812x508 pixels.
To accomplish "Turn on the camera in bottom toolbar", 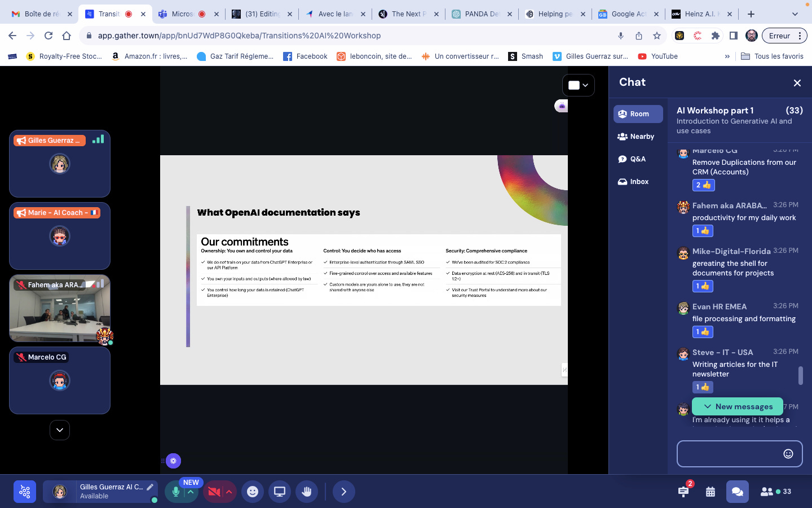I will pyautogui.click(x=214, y=492).
